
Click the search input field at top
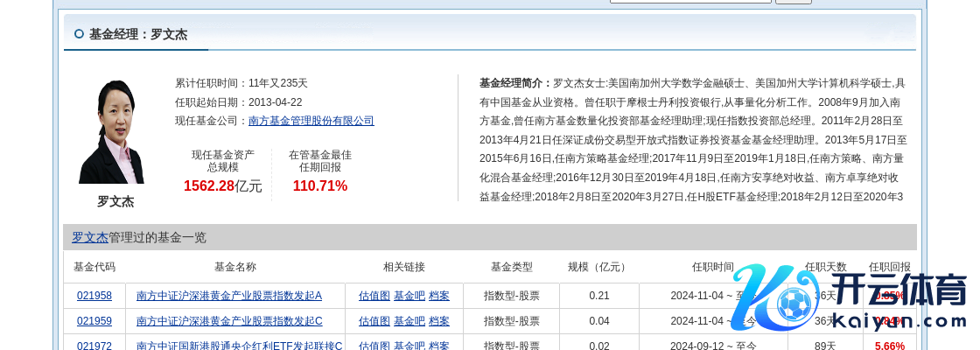click(x=689, y=2)
